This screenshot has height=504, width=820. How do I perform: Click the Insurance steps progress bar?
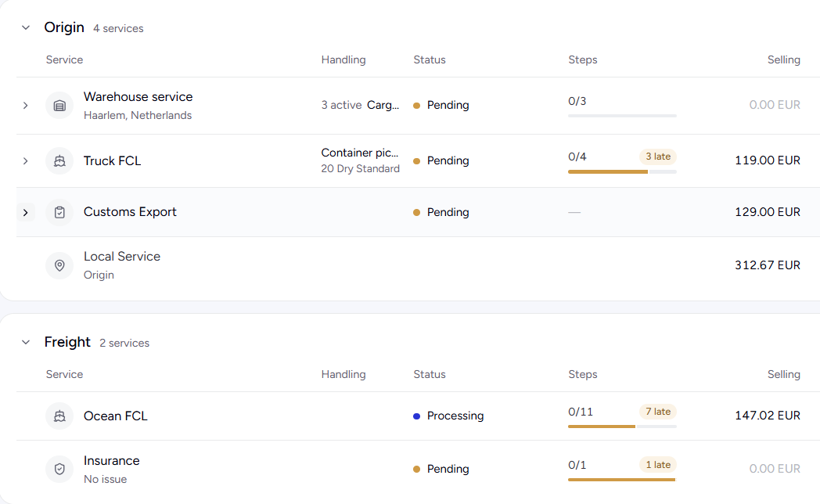pyautogui.click(x=622, y=480)
